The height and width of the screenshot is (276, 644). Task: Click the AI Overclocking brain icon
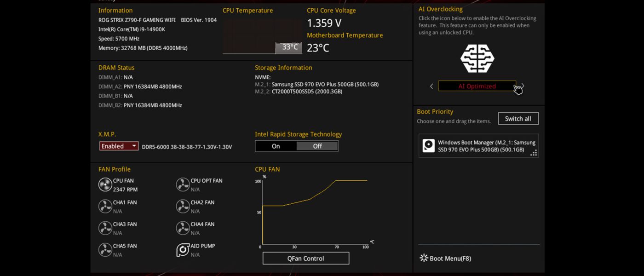[x=477, y=58]
